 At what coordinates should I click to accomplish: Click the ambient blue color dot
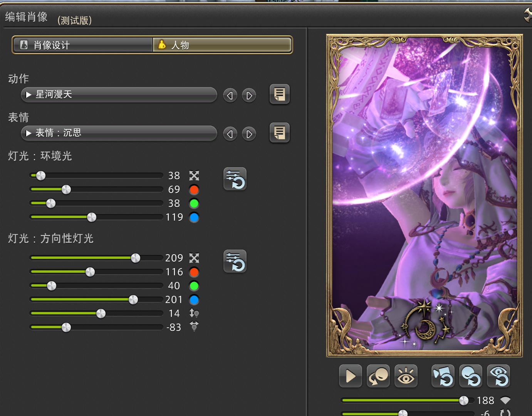tap(194, 217)
